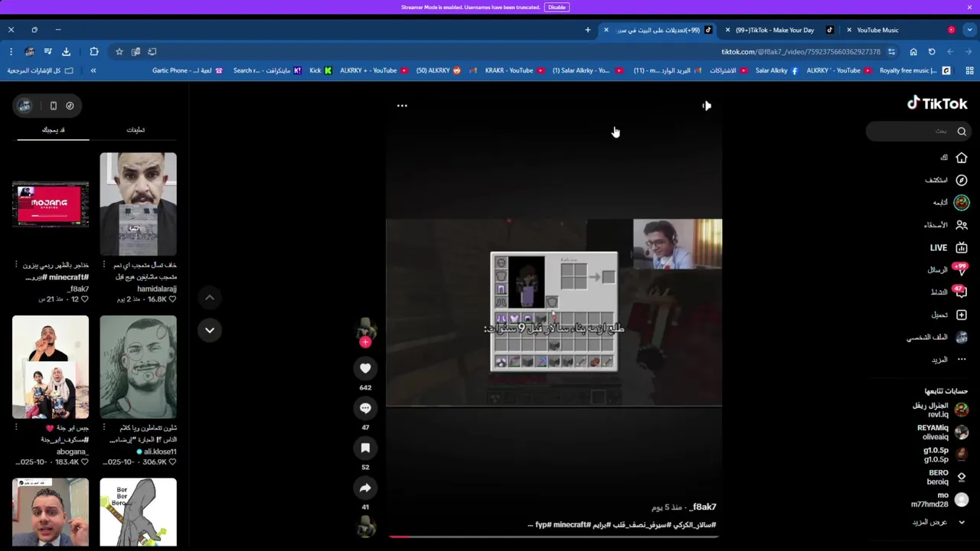This screenshot has height=551, width=980.
Task: Expand the hidden bookmarks overflow chevron
Action: point(93,70)
